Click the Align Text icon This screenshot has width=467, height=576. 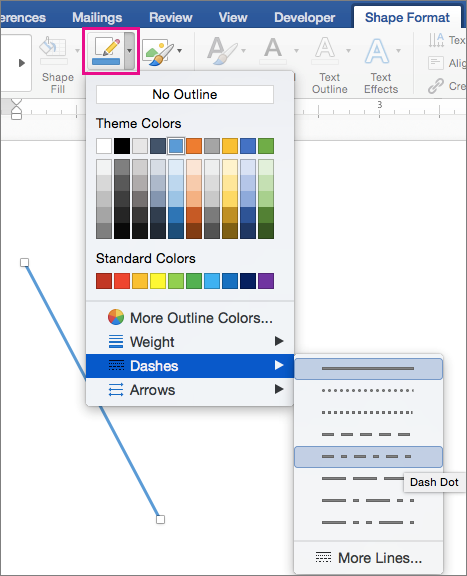[436, 63]
